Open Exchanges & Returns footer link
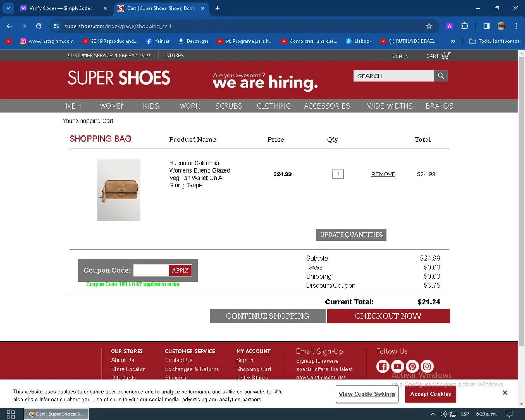Screen dimensions: 525x420 (x=192, y=369)
